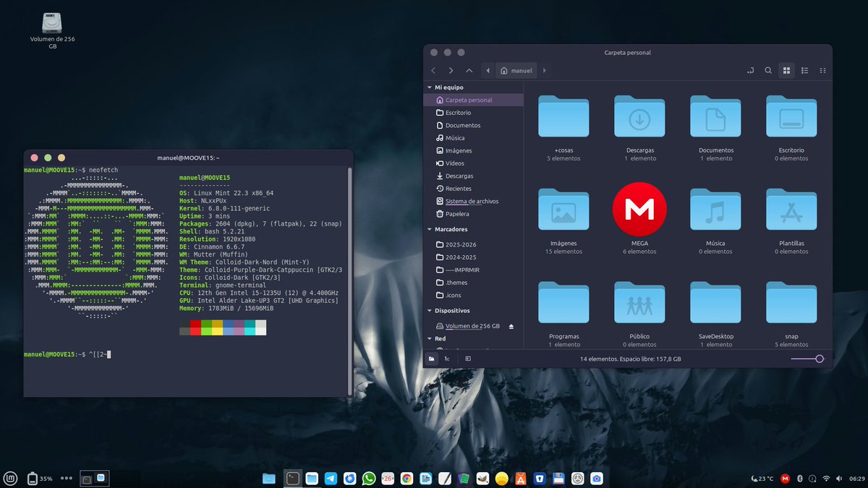The image size is (868, 488).
Task: Open the MEGA folder icon
Action: coord(639,210)
